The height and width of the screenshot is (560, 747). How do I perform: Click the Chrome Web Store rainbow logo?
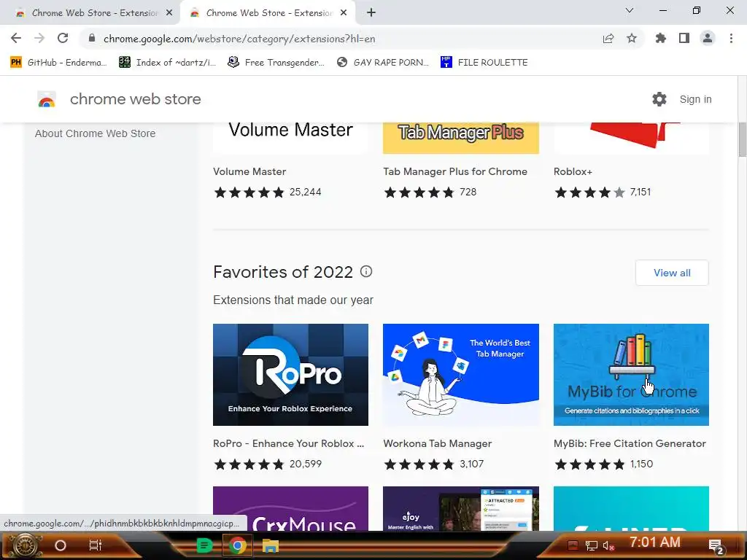point(47,99)
